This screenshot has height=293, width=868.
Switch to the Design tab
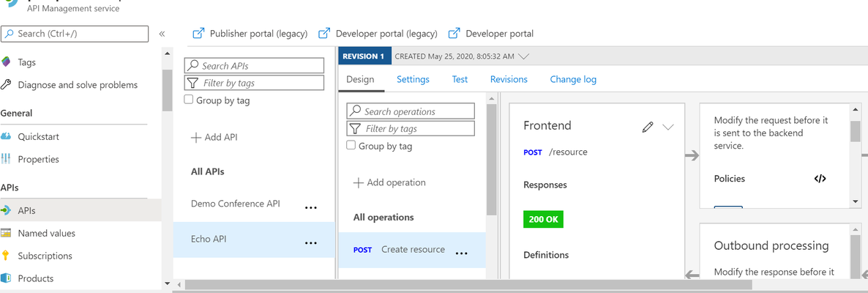(360, 79)
